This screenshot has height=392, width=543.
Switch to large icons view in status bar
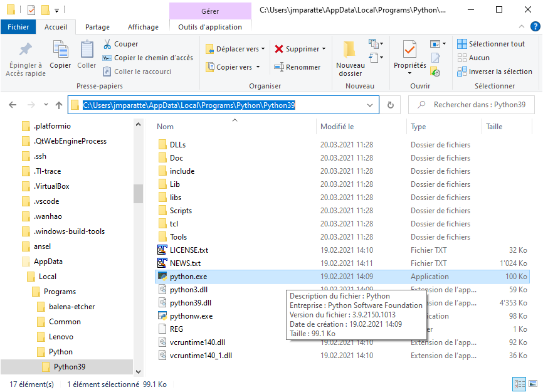coord(533,384)
